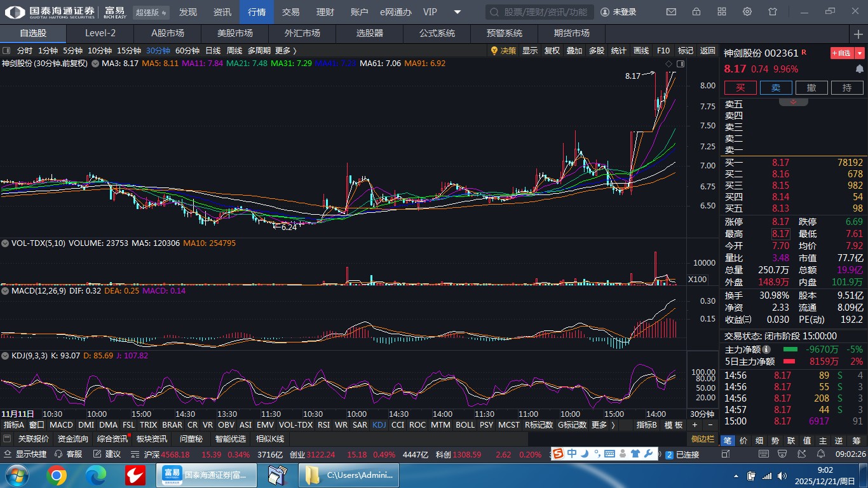Screen dimensions: 868x488
Task: Switch to the 期货市场 tab
Action: (571, 33)
